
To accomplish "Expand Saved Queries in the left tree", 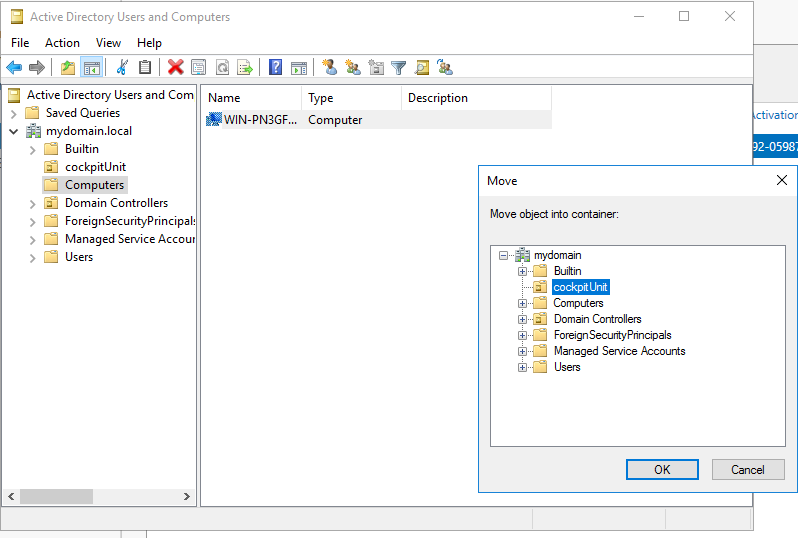I will pos(14,114).
